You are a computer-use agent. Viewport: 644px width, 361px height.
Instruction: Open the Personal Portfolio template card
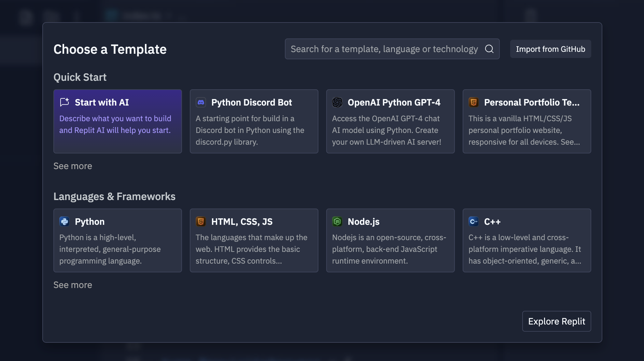click(x=527, y=121)
